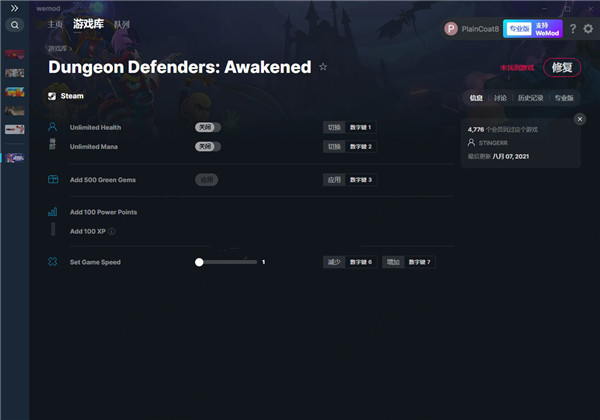Click the Set Game Speed label

click(x=95, y=262)
